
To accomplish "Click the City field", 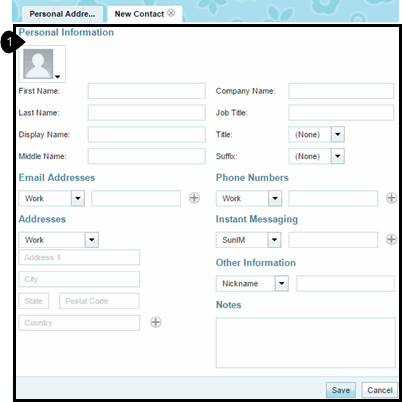I will pyautogui.click(x=79, y=279).
